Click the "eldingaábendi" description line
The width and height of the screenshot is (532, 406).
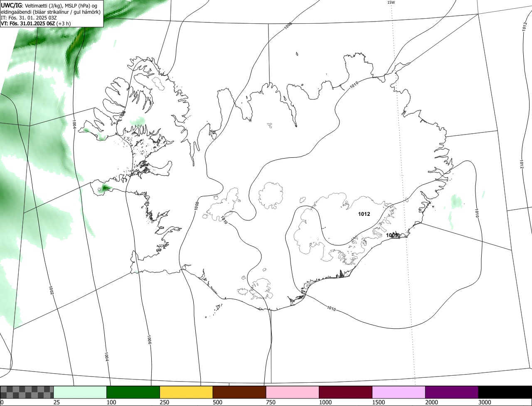51,12
